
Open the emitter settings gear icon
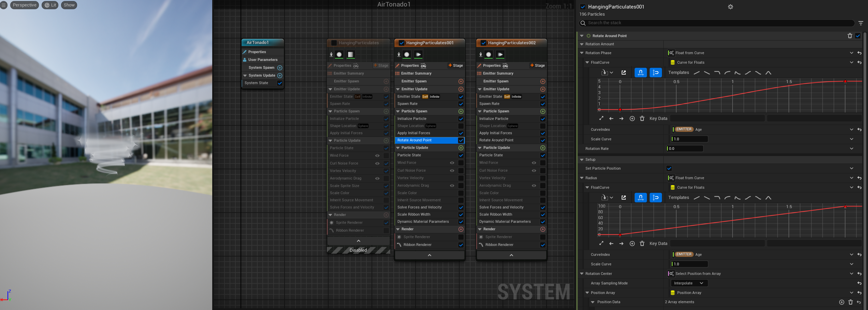[x=730, y=7]
